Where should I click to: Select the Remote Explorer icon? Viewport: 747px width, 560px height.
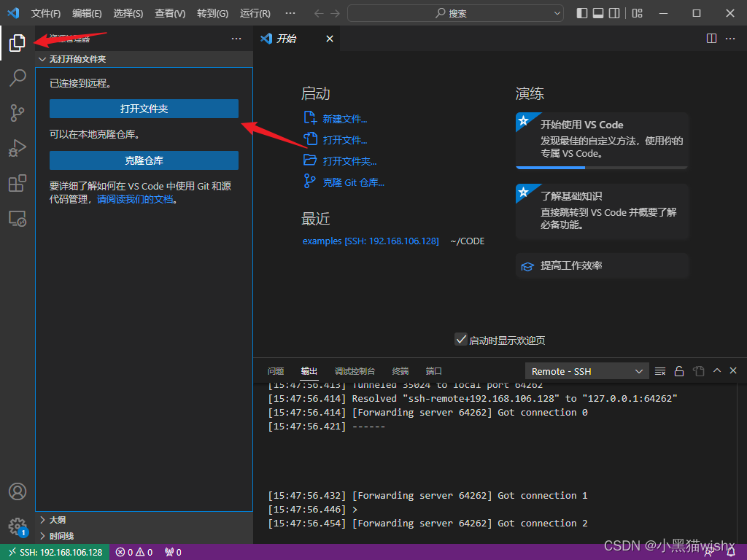(17, 218)
